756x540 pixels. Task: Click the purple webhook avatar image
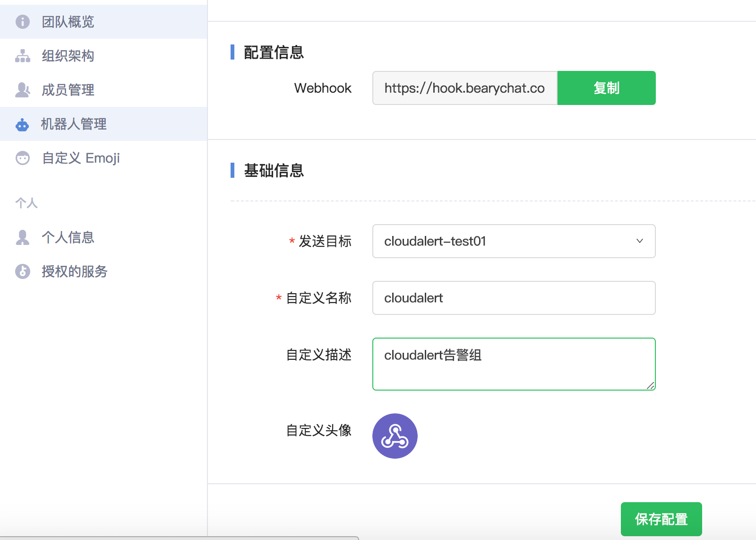[x=395, y=436]
